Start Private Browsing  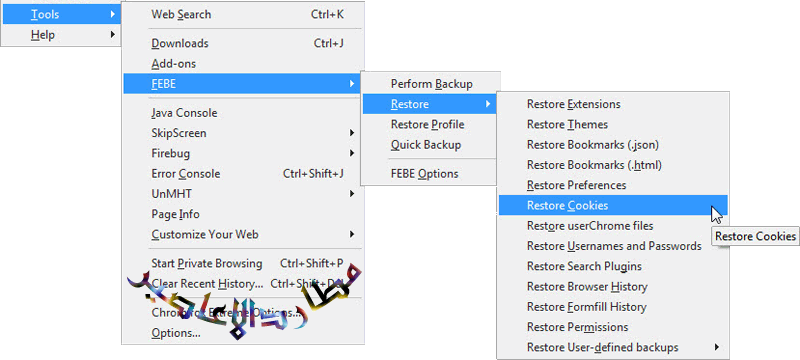(x=243, y=264)
